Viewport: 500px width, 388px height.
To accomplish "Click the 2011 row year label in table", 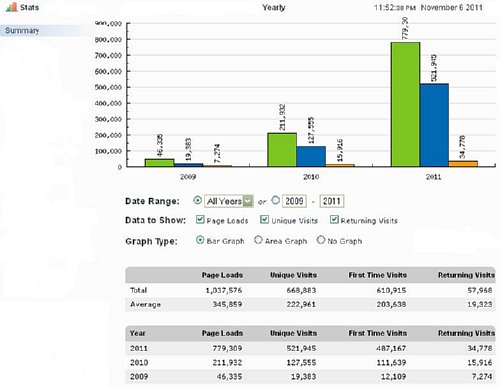I will pyautogui.click(x=139, y=348).
